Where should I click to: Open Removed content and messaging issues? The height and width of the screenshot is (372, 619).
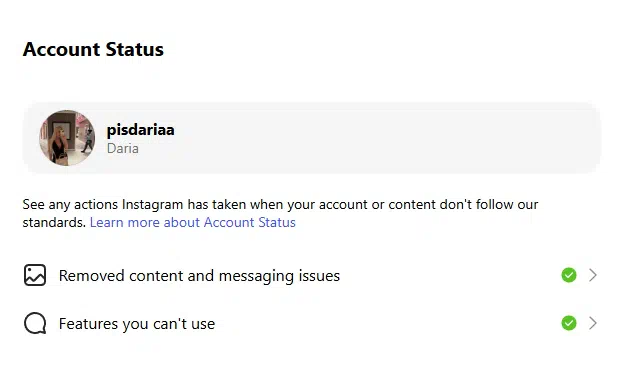click(310, 275)
